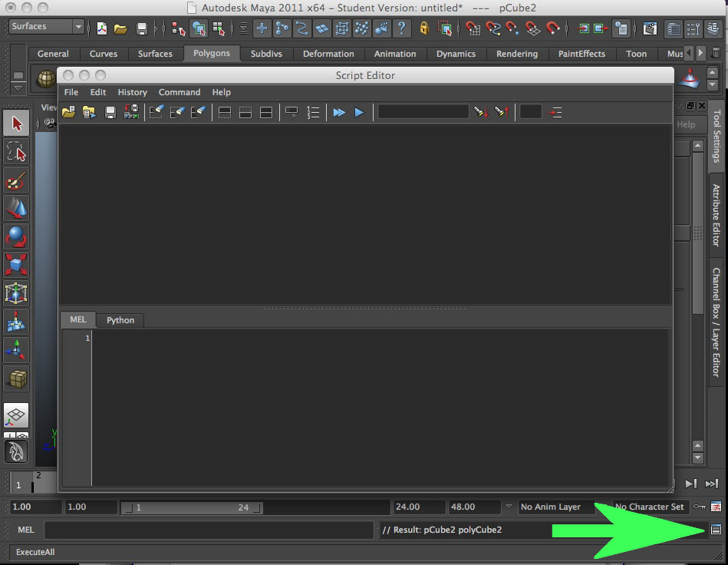
Task: Open the No Character Set dropdown
Action: coord(650,507)
